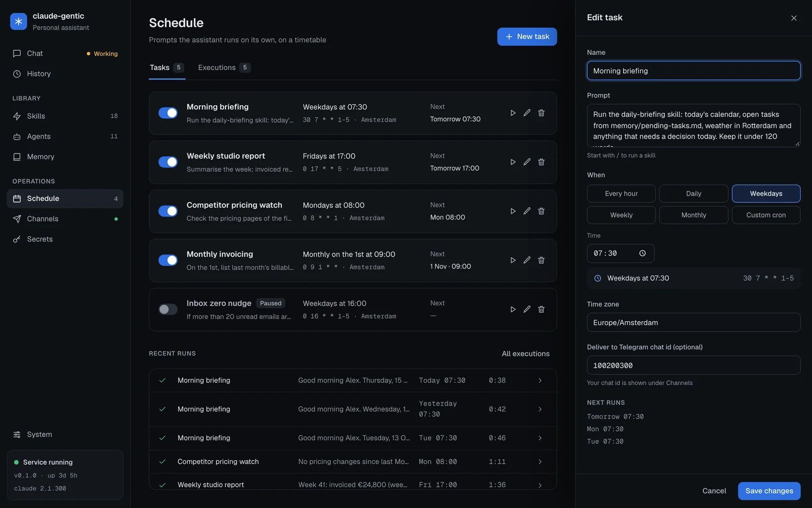Open Secrets in the sidebar
The image size is (812, 508).
click(65, 239)
